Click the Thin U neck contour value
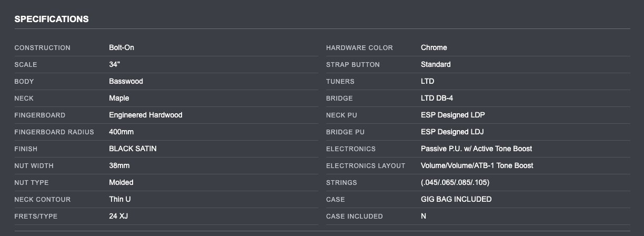 (x=120, y=199)
